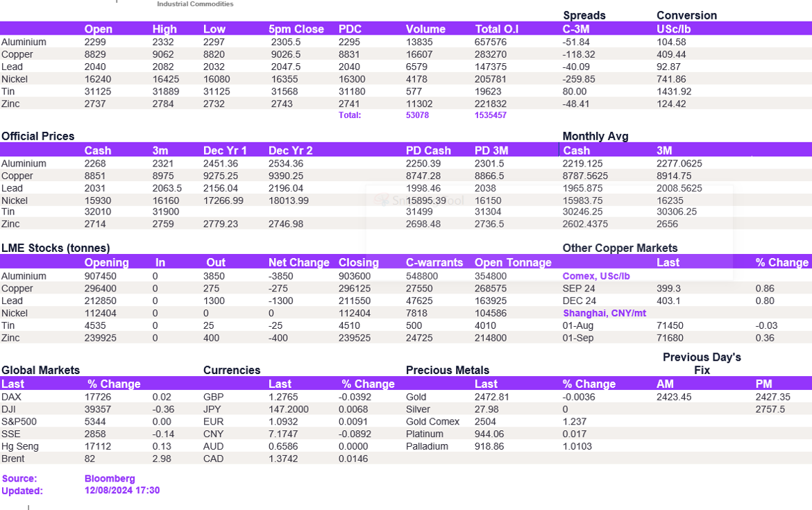The width and height of the screenshot is (812, 510).
Task: Select the Precious Metals heading
Action: click(x=448, y=371)
